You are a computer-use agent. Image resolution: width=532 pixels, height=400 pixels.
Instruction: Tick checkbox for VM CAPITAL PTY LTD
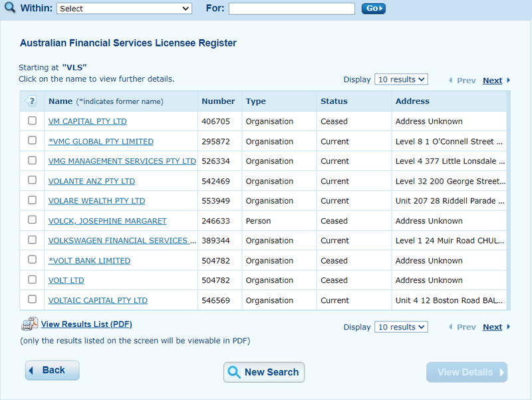32,120
